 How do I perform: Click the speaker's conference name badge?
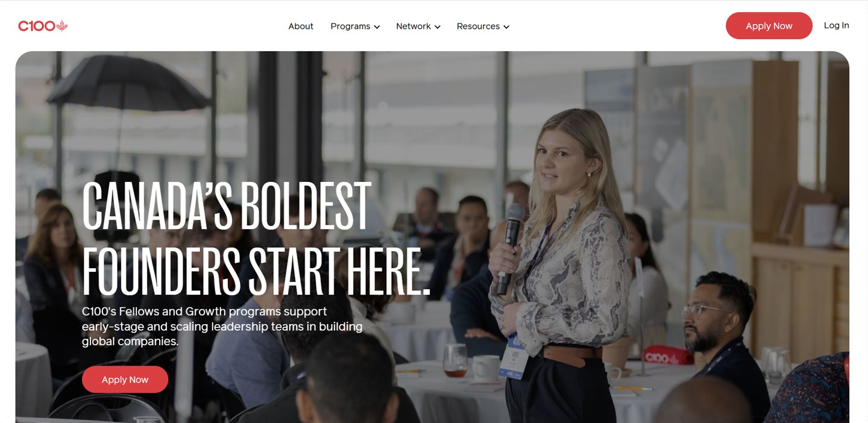(517, 356)
